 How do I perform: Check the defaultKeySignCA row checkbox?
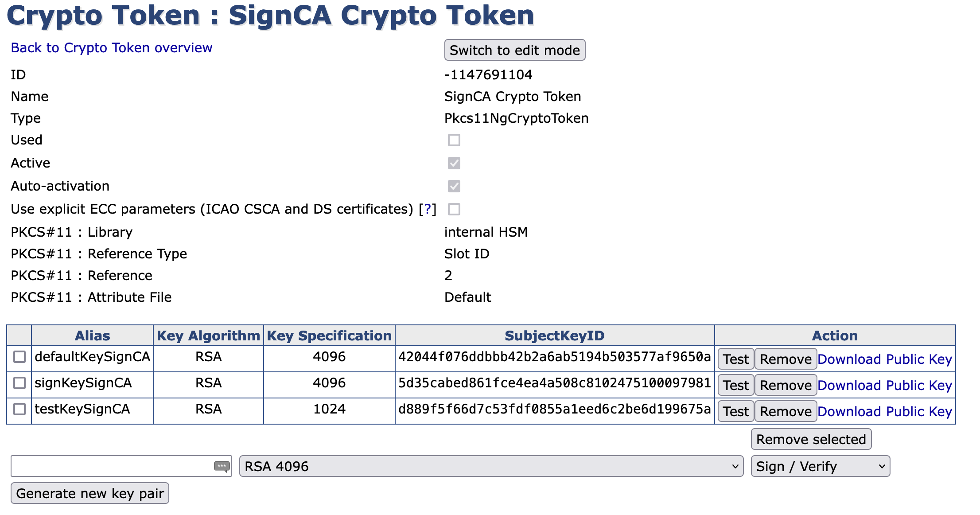click(x=19, y=357)
